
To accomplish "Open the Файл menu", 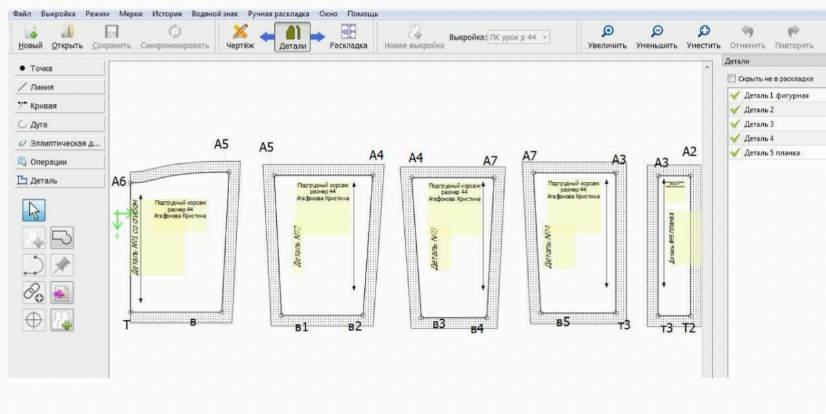I will pos(22,12).
